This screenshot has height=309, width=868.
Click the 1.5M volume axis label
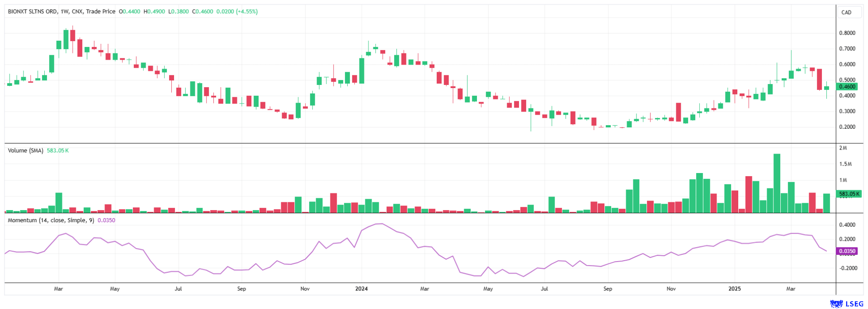pyautogui.click(x=845, y=164)
